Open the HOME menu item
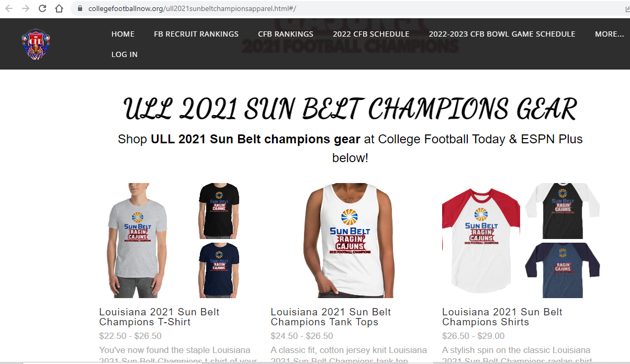This screenshot has width=630, height=364. point(123,34)
